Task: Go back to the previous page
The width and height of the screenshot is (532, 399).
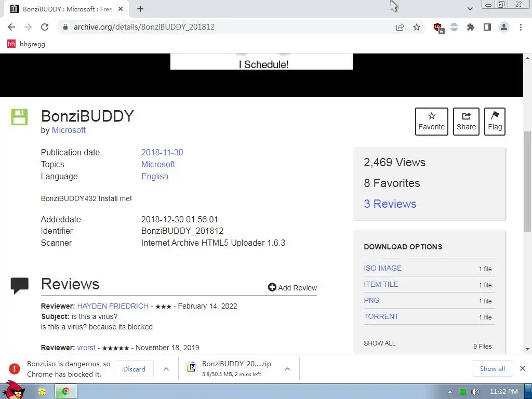Action: (11, 27)
